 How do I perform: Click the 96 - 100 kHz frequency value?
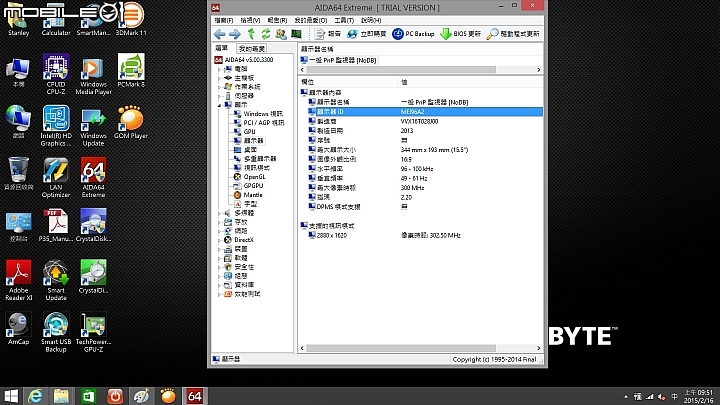[416, 169]
